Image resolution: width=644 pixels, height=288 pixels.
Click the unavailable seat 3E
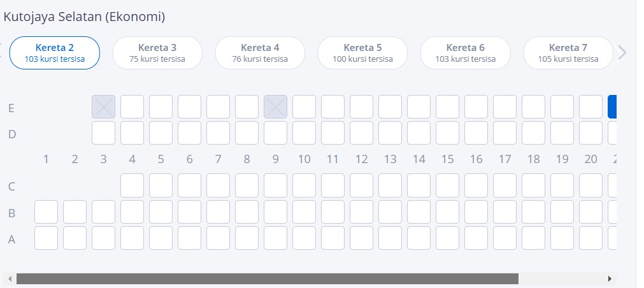[103, 107]
